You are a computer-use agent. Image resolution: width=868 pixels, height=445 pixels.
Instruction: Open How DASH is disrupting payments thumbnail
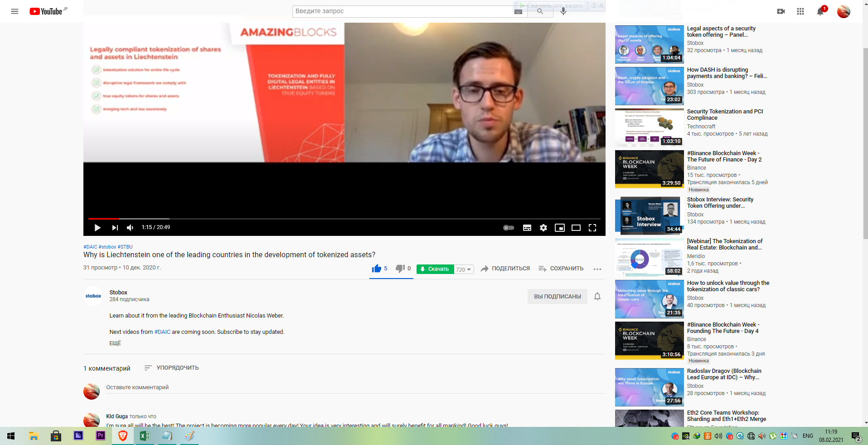pyautogui.click(x=650, y=86)
